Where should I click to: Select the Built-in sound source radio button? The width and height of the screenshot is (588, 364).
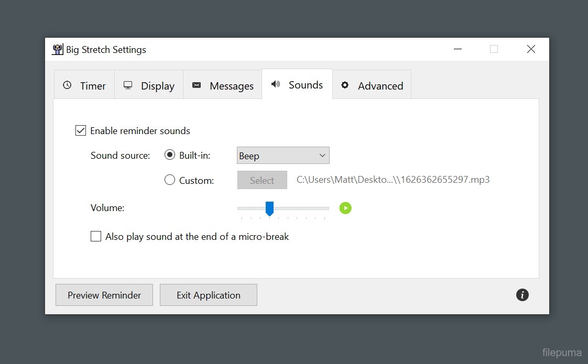[170, 155]
